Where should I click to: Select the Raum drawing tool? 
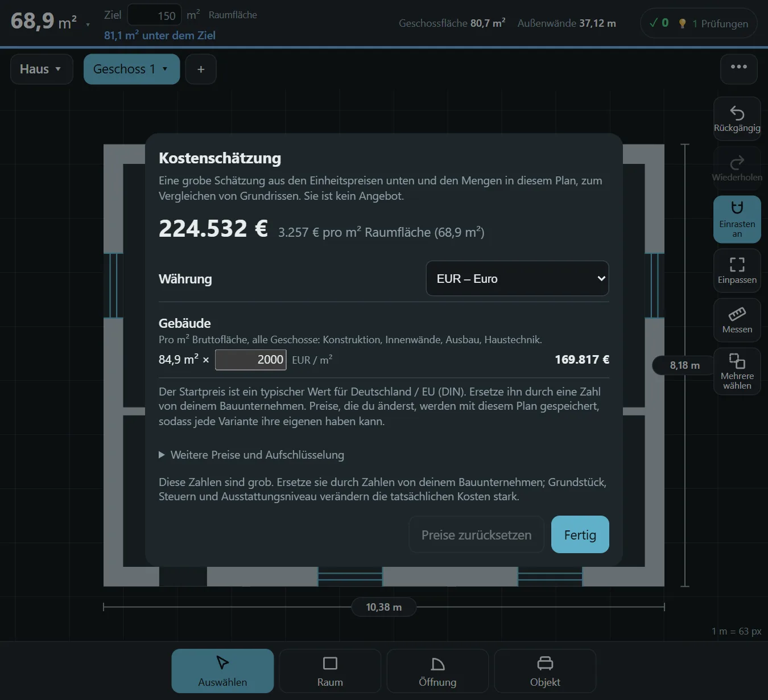click(x=330, y=671)
